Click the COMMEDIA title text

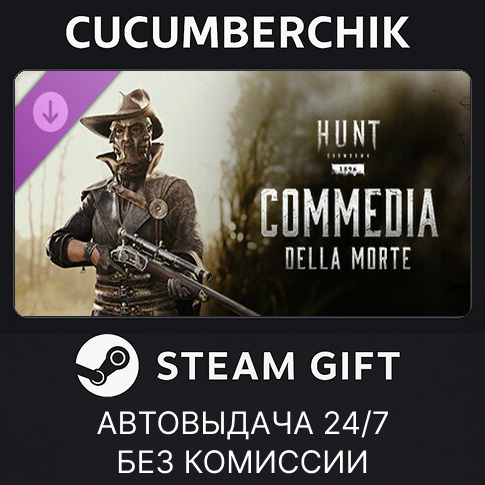[349, 213]
